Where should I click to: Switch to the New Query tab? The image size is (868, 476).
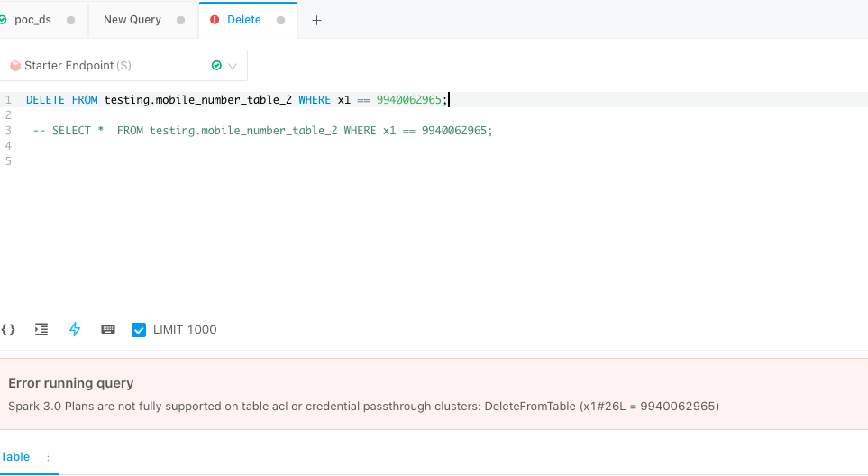click(x=132, y=20)
